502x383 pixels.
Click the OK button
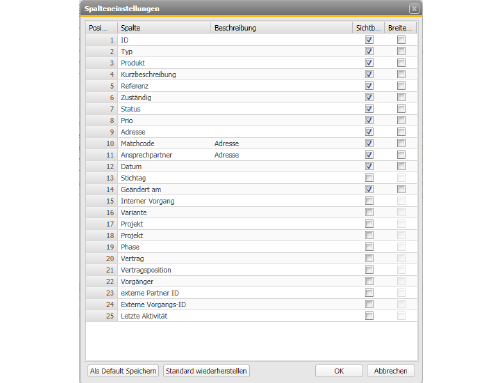point(339,371)
